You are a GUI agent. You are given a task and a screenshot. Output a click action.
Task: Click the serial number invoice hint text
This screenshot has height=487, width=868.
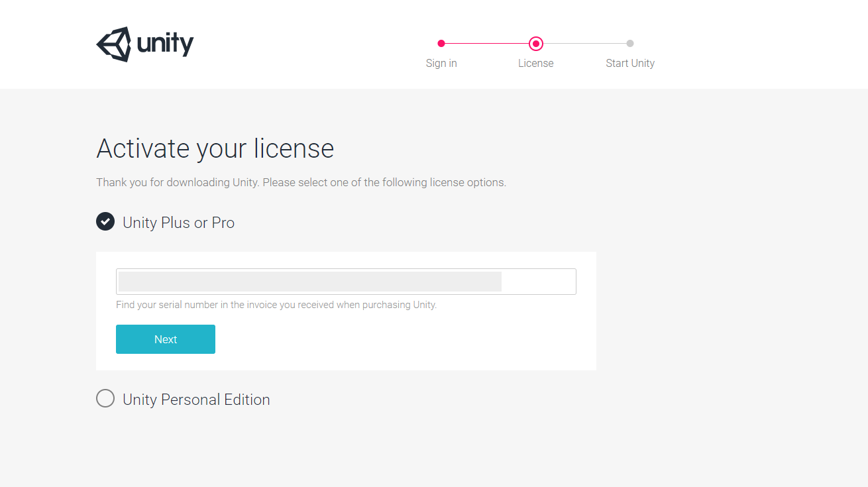click(276, 305)
